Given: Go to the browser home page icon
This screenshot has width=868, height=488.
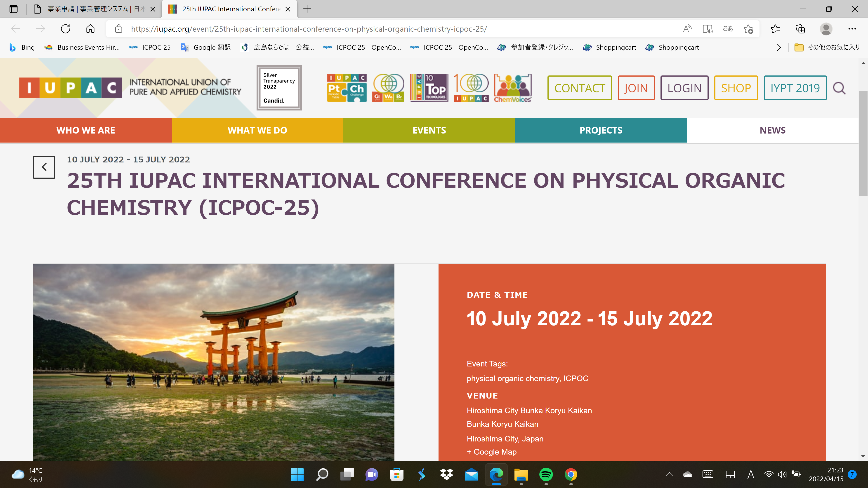Looking at the screenshot, I should point(90,29).
